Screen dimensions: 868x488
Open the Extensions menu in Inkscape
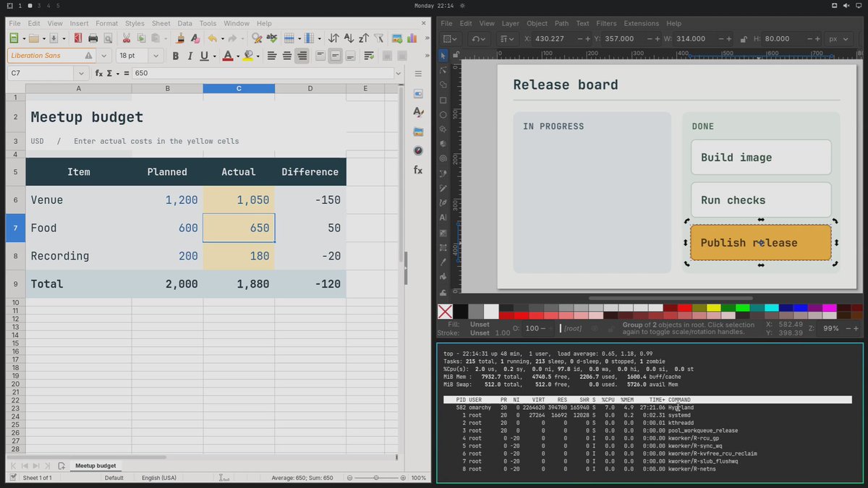coord(641,24)
